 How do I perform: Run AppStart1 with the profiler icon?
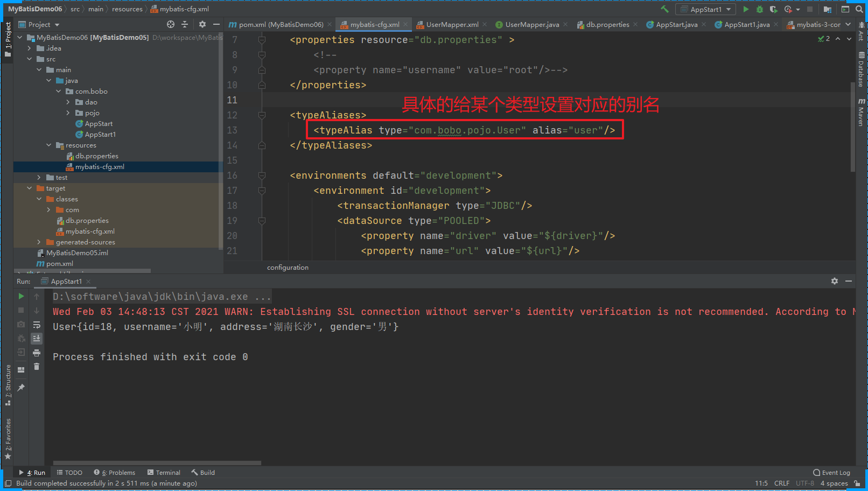[788, 9]
